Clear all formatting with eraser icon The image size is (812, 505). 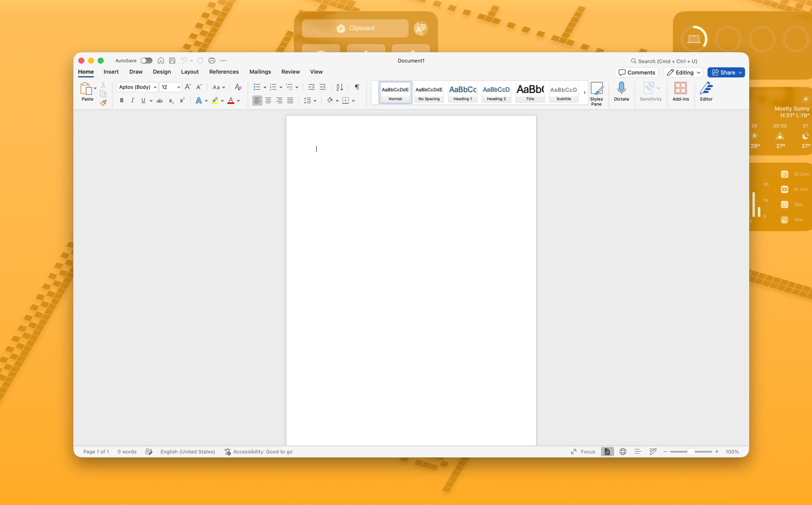238,87
